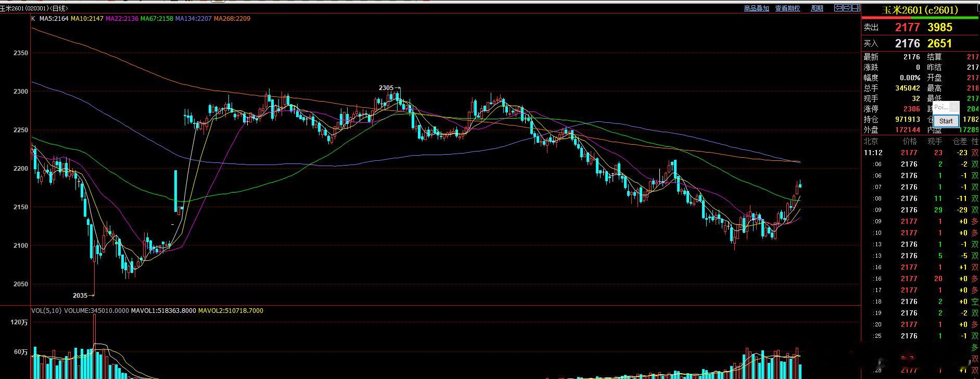Select the MA268:2209 indicator label
This screenshot has width=980, height=379.
tap(232, 19)
